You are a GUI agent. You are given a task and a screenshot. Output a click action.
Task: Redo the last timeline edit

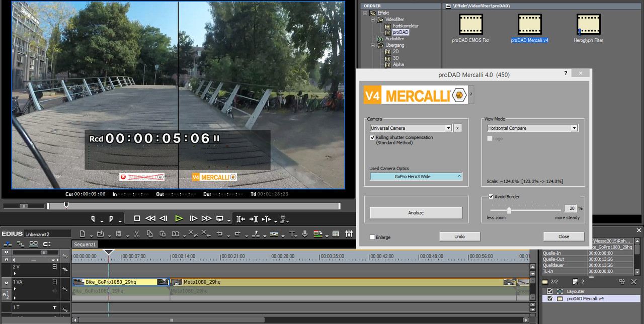point(237,234)
